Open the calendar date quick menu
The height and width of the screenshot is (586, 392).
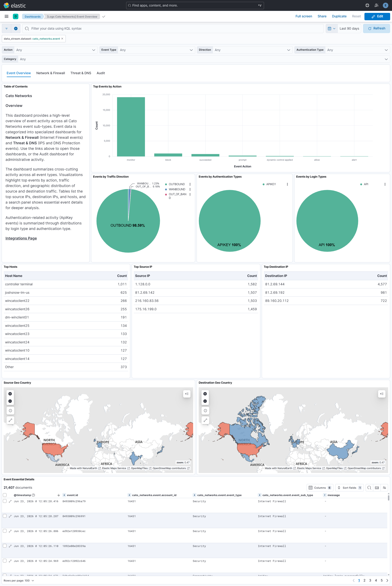332,29
